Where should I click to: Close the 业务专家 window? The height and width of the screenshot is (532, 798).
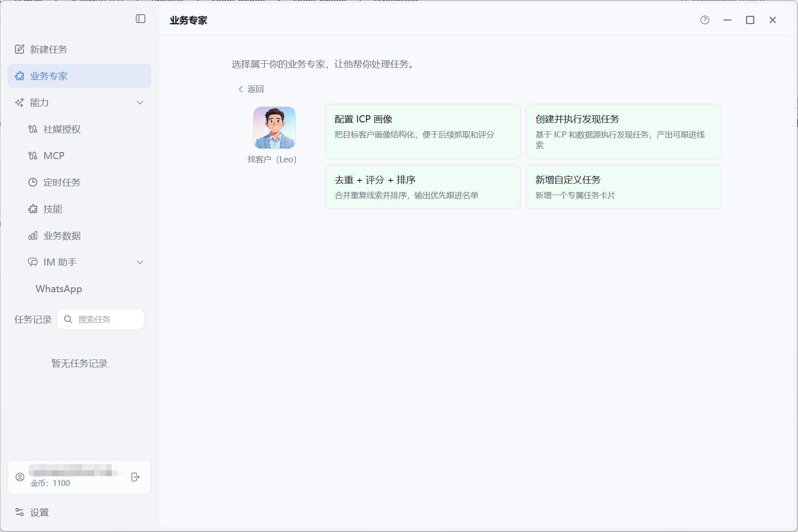(773, 20)
